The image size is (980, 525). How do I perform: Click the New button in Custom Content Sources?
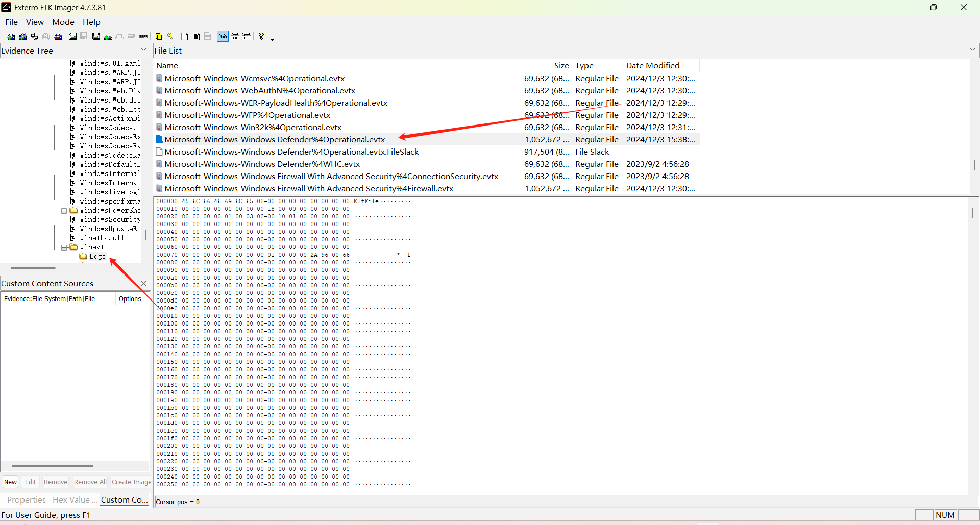(x=10, y=482)
